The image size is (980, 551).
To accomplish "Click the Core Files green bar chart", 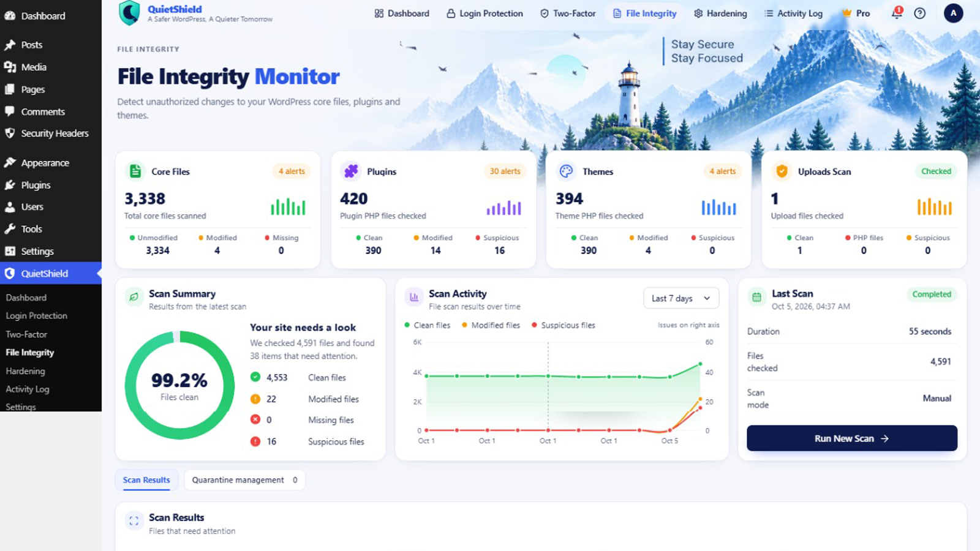I will 288,207.
